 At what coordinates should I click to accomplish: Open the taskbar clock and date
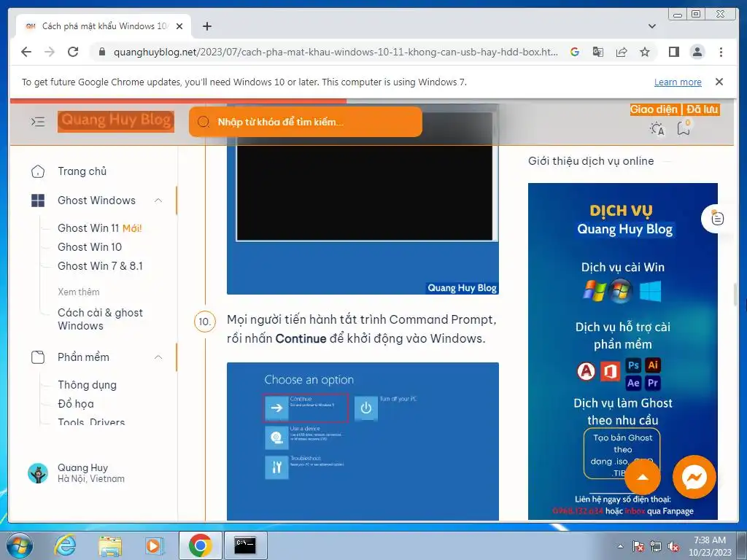coord(710,546)
